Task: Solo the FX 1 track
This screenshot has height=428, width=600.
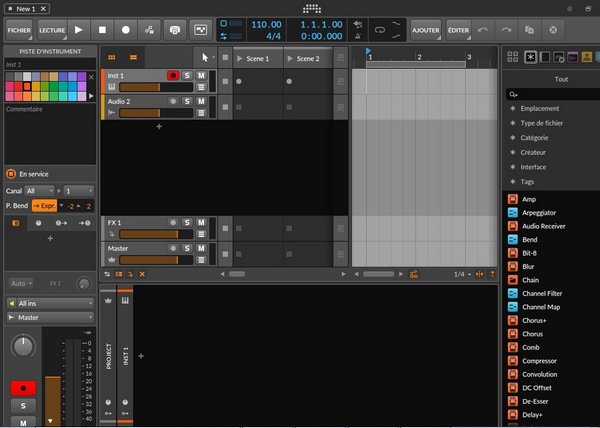Action: pyautogui.click(x=187, y=222)
